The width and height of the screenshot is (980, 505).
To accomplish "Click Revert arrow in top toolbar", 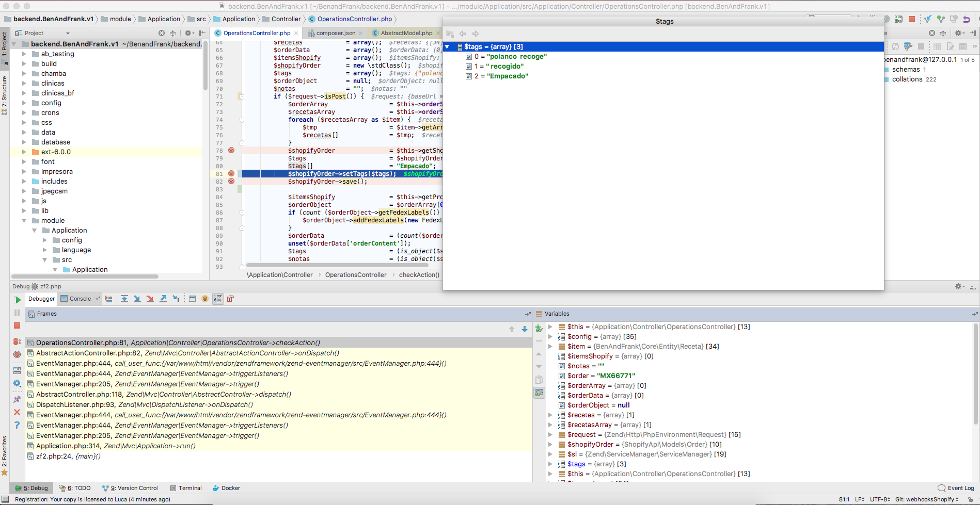I will click(x=966, y=19).
